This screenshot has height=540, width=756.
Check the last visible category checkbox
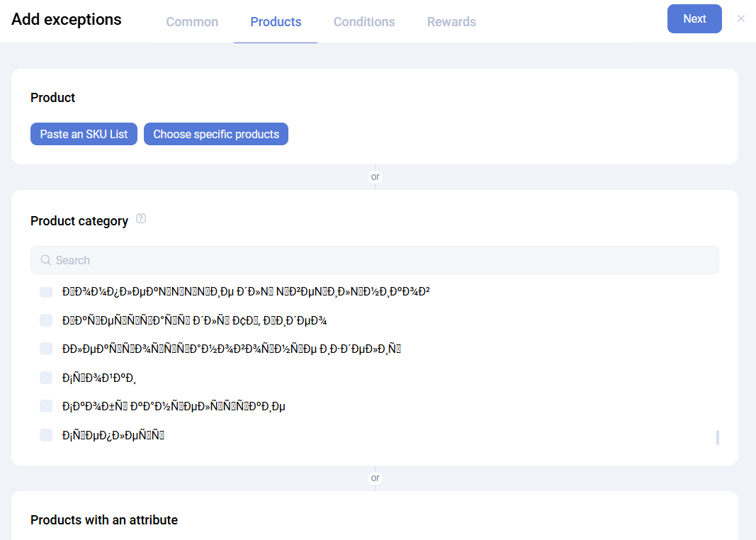[x=46, y=434]
